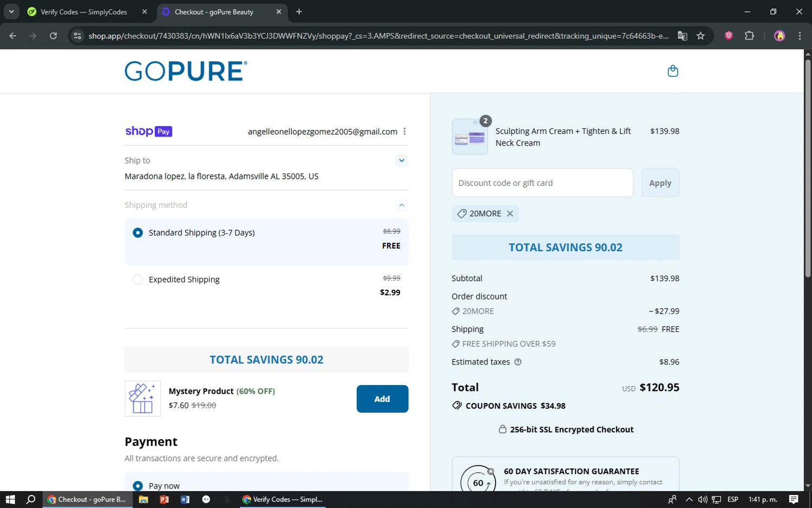Open the Sculpting Arm Cream product thumbnail
The height and width of the screenshot is (508, 812).
click(470, 136)
